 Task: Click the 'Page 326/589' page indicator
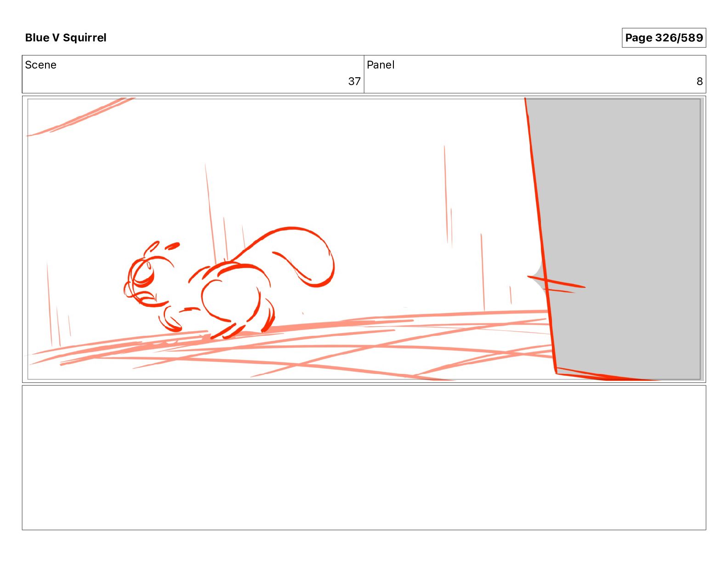(x=664, y=38)
